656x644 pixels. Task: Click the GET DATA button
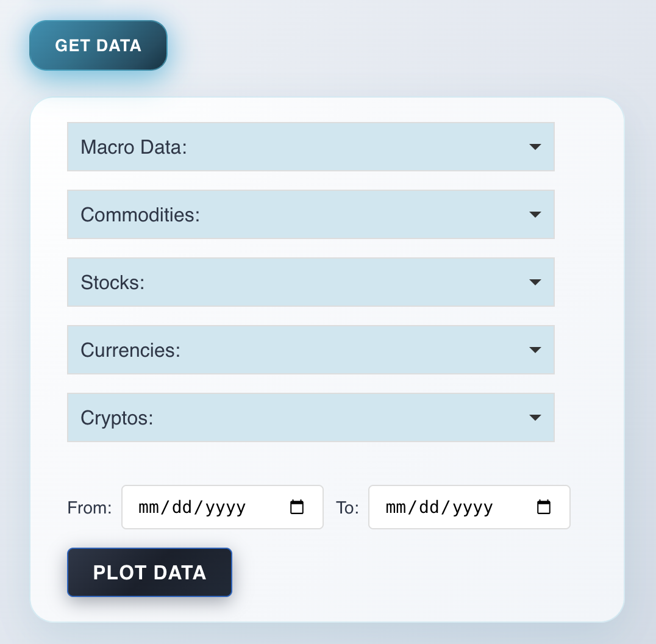[x=98, y=46]
